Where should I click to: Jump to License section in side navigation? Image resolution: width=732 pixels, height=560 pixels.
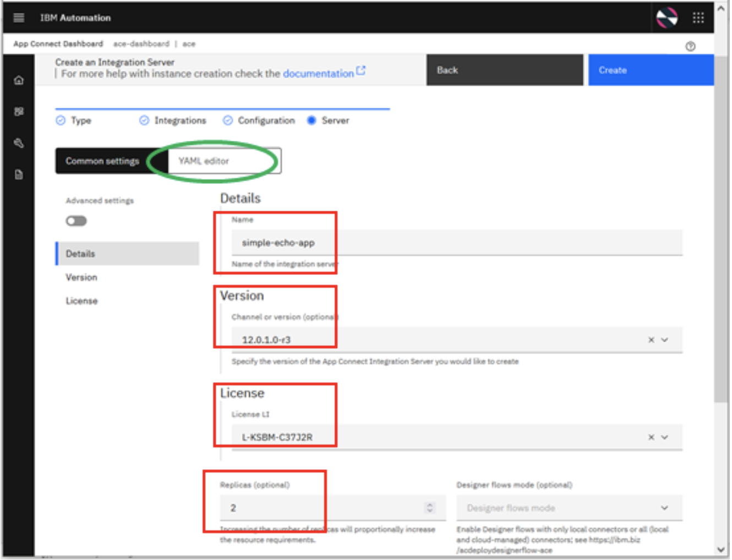tap(81, 301)
